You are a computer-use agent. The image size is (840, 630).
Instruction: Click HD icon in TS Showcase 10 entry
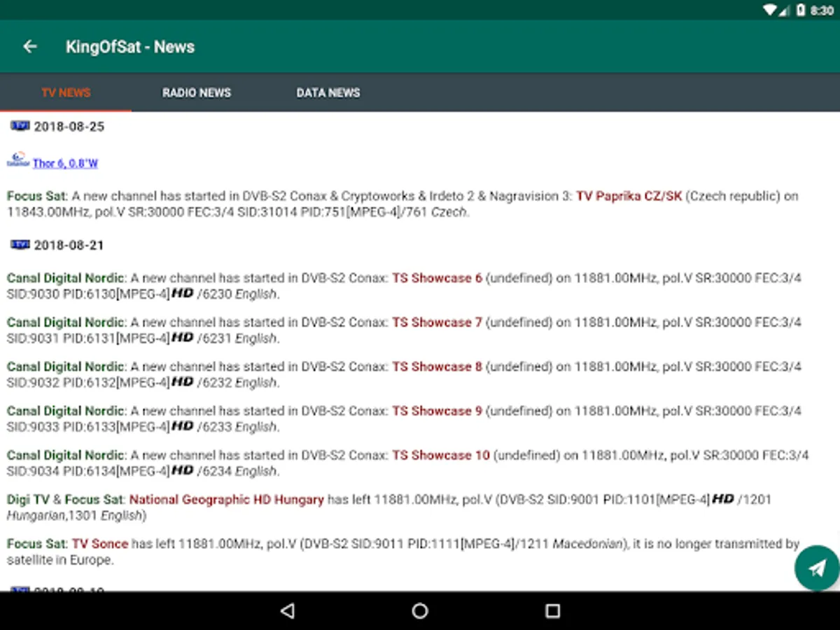click(183, 470)
